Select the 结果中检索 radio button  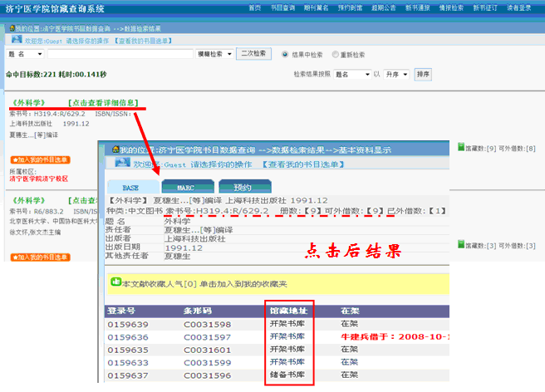coord(287,55)
